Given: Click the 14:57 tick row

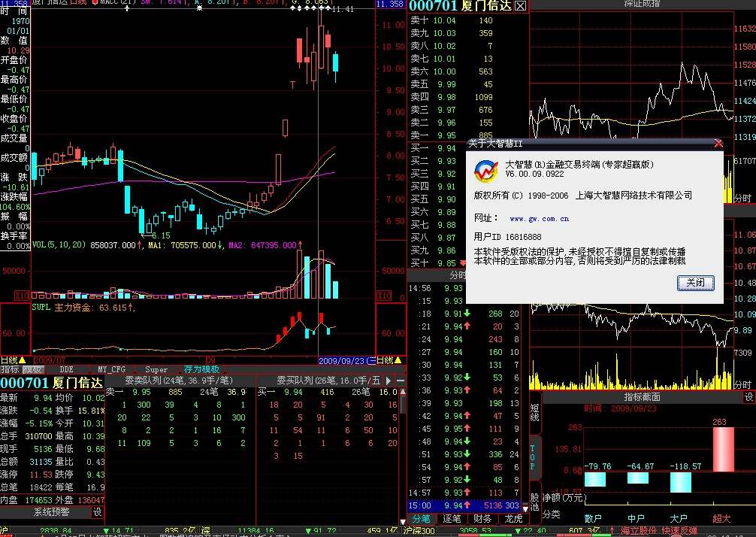Looking at the screenshot, I should click(464, 493).
